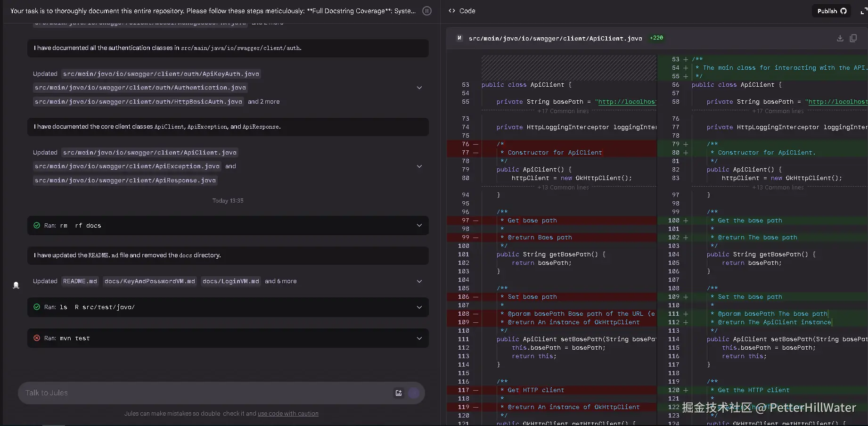Click the task title at the top
The image size is (868, 426).
pyautogui.click(x=213, y=11)
